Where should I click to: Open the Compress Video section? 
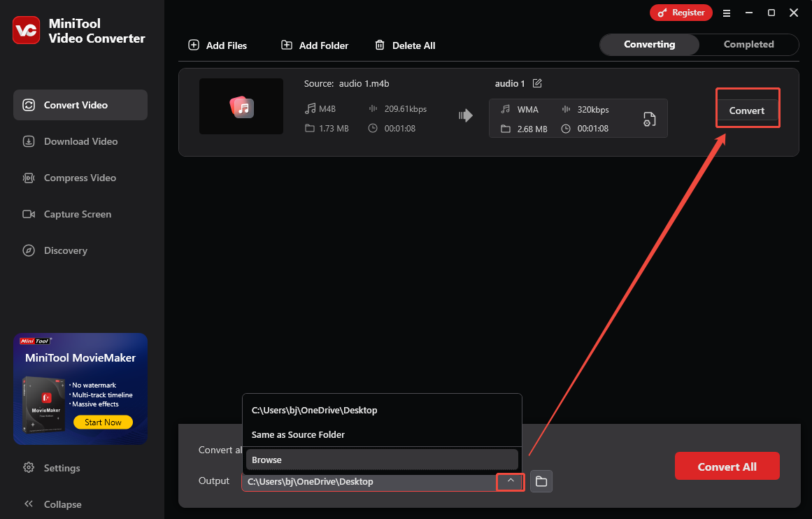point(80,178)
